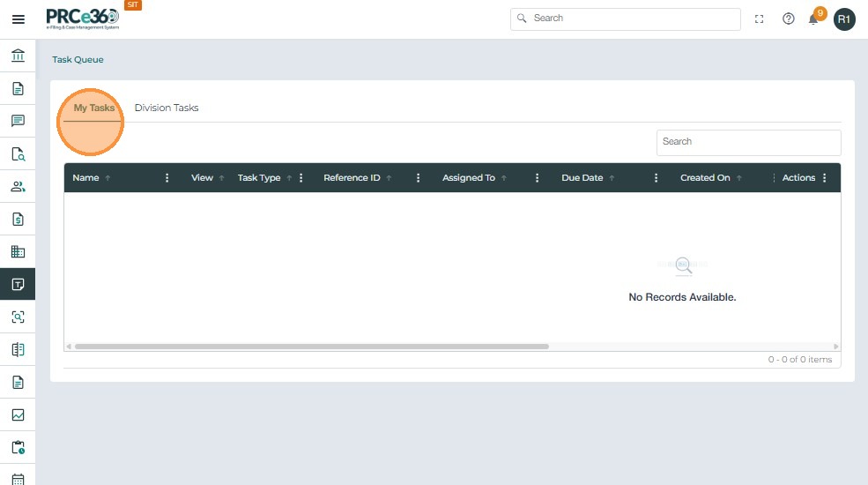Open Due Date column options menu
The height and width of the screenshot is (485, 868).
pyautogui.click(x=656, y=178)
